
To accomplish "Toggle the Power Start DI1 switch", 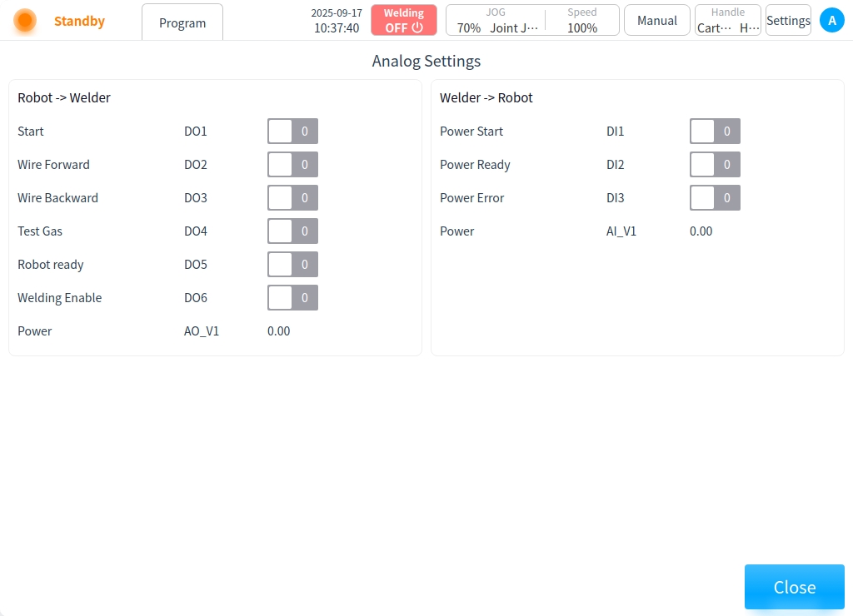I will pos(715,132).
